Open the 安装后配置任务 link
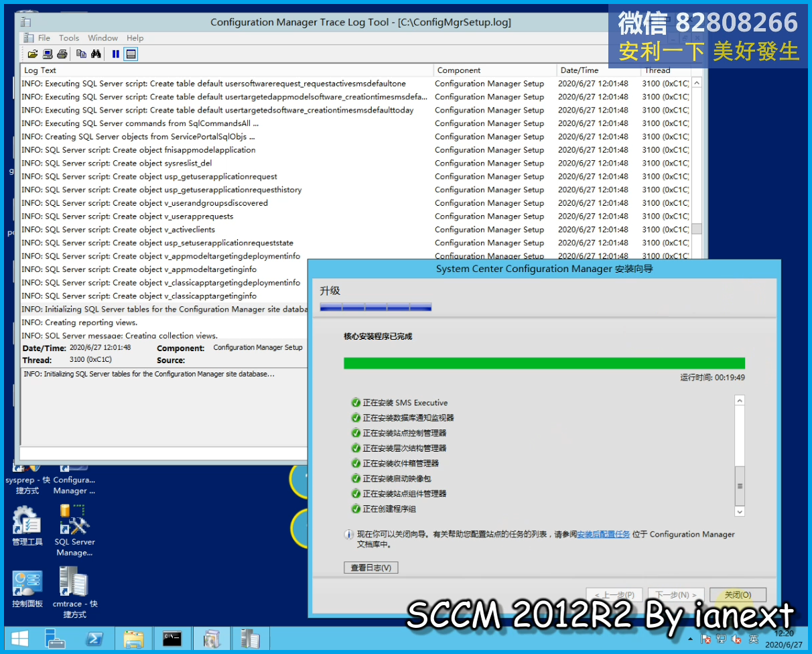This screenshot has width=812, height=654. tap(603, 534)
